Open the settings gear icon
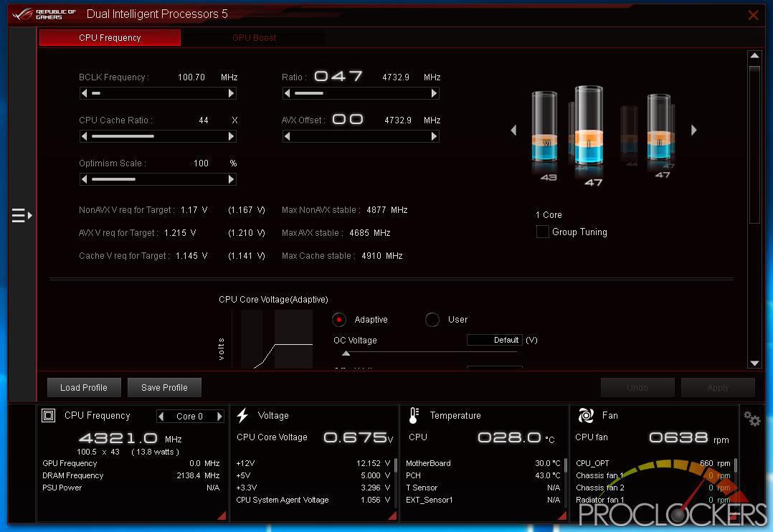The height and width of the screenshot is (532, 773). [751, 419]
